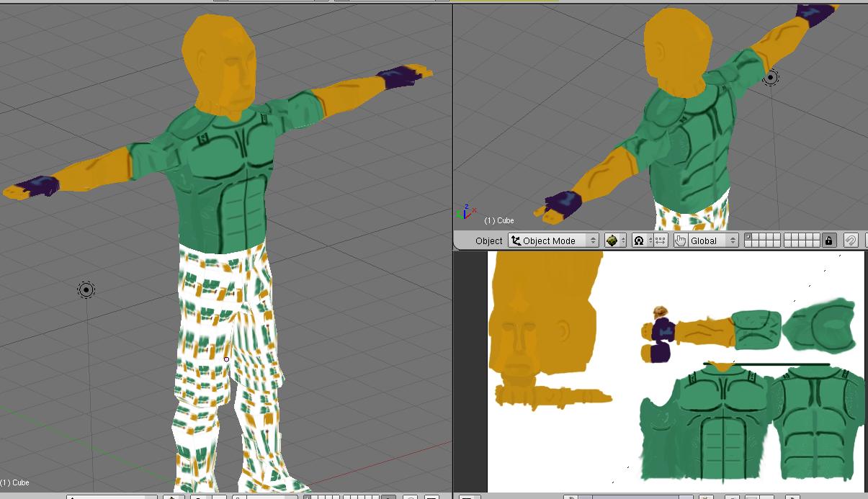Click the purple glove texture in UV editor
Image resolution: width=868 pixels, height=499 pixels.
663,331
